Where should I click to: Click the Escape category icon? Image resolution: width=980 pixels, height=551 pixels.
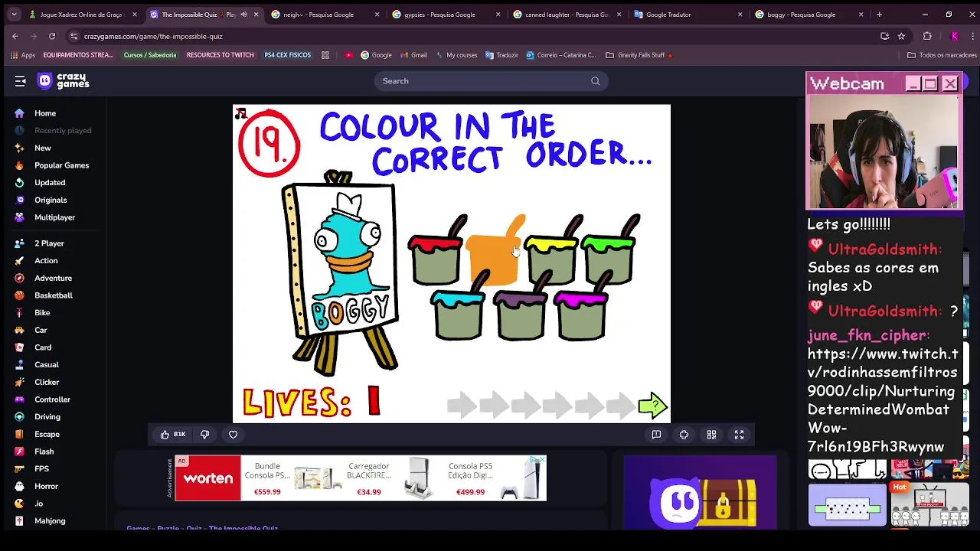coord(19,435)
